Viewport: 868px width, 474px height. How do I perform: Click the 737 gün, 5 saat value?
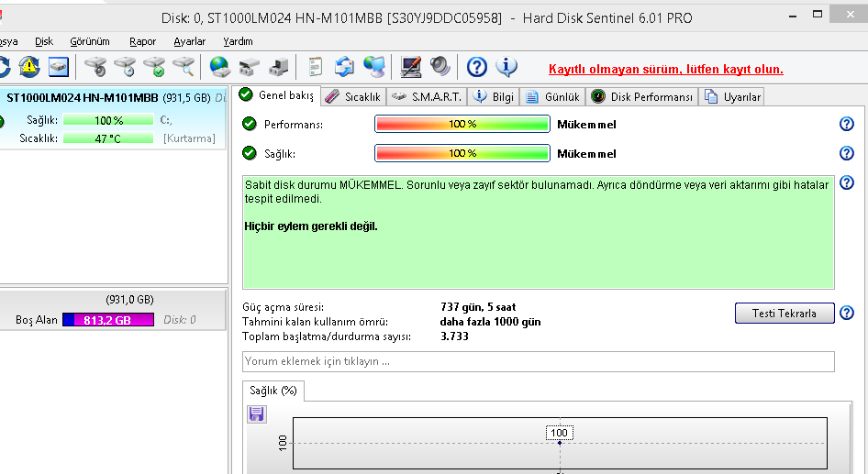(478, 307)
